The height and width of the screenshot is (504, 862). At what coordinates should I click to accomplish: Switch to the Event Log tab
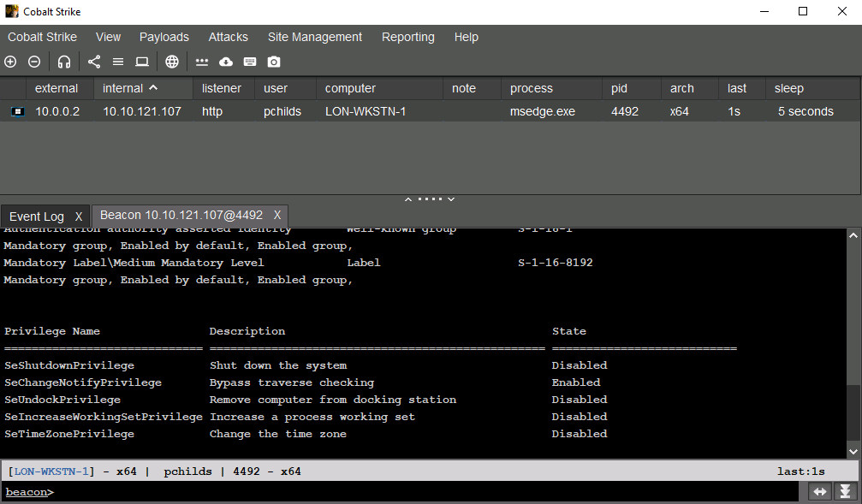(37, 216)
